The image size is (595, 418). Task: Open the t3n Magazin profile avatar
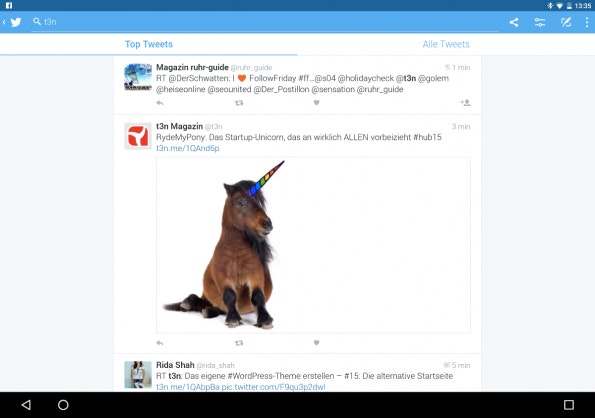pos(138,136)
